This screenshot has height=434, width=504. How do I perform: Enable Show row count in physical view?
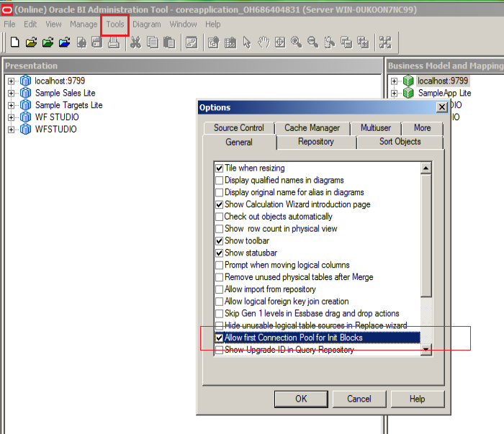tap(219, 229)
